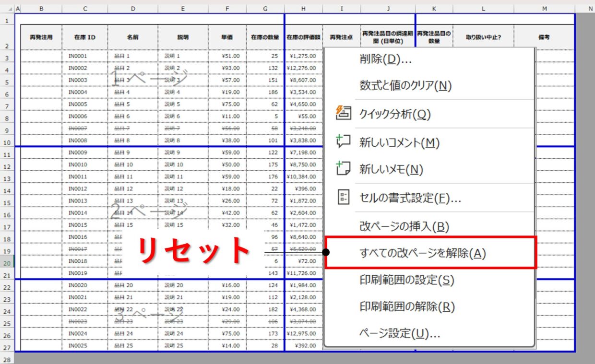Select column D header
The height and width of the screenshot is (364, 595).
click(x=132, y=9)
